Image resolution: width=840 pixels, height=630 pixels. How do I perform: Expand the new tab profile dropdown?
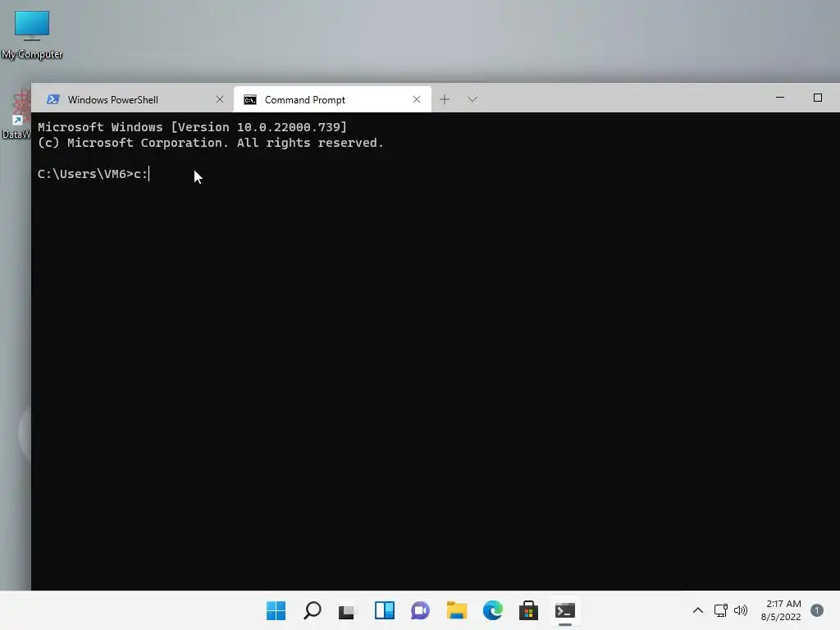pos(472,99)
